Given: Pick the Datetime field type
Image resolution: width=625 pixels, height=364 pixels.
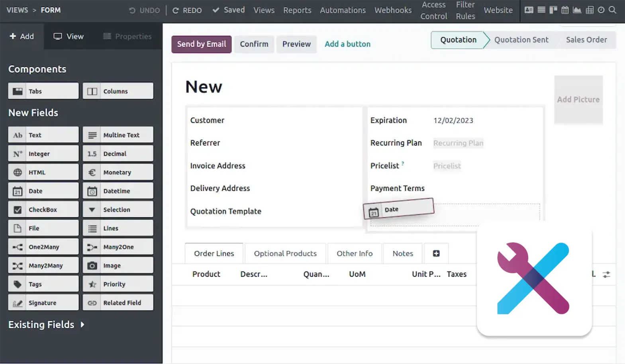Looking at the screenshot, I should tap(118, 191).
